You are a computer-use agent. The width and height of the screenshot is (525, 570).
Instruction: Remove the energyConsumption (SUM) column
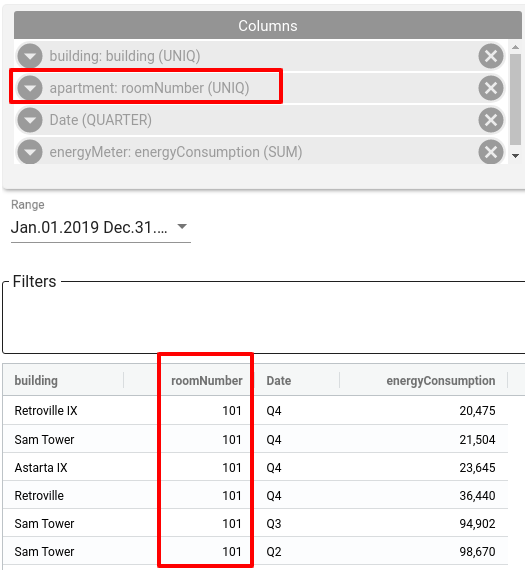tap(491, 152)
